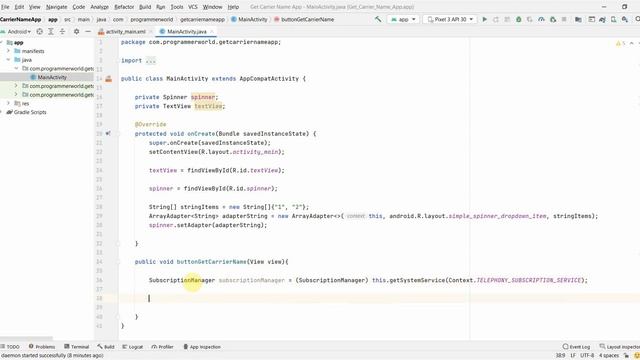The height and width of the screenshot is (360, 640).
Task: Click the warnings indicator triangle in editor
Action: coord(618,43)
